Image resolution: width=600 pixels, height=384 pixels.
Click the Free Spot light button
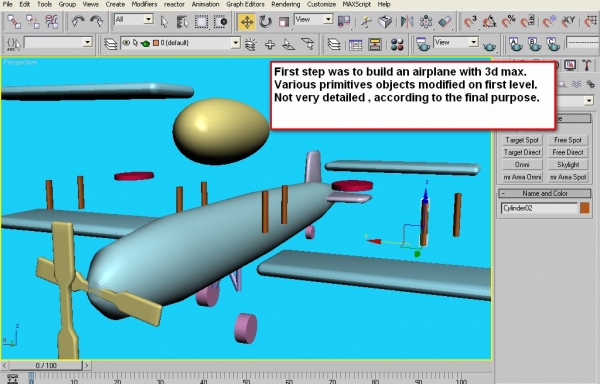(x=567, y=140)
